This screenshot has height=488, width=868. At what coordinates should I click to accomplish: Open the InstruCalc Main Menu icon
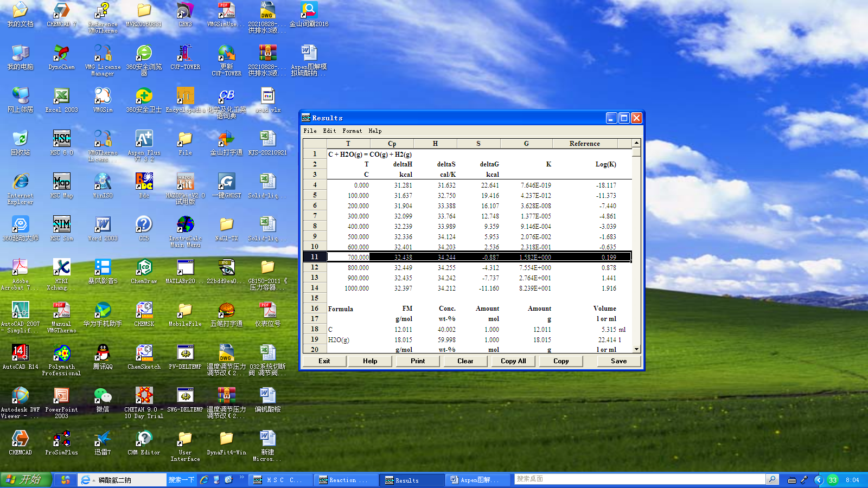(185, 232)
